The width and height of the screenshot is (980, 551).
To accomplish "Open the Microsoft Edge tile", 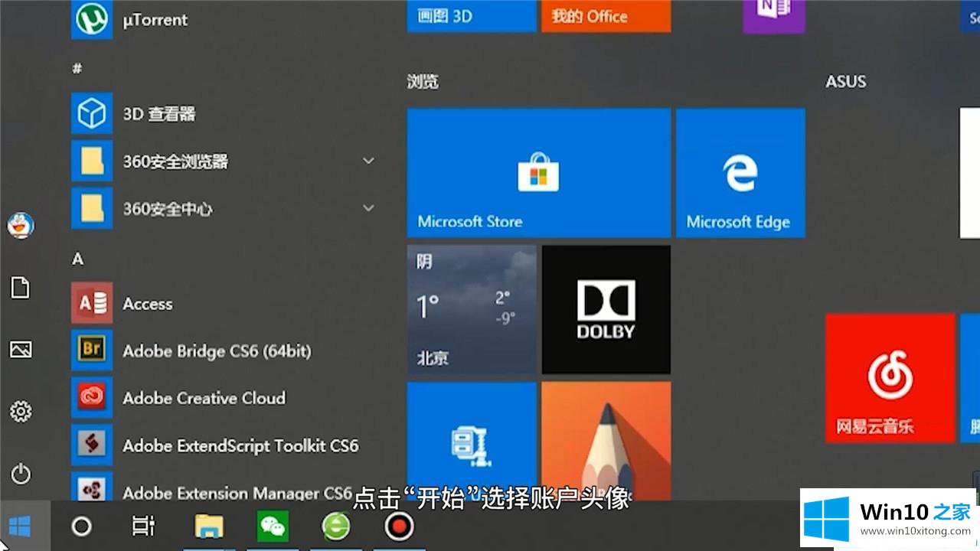I will click(740, 173).
